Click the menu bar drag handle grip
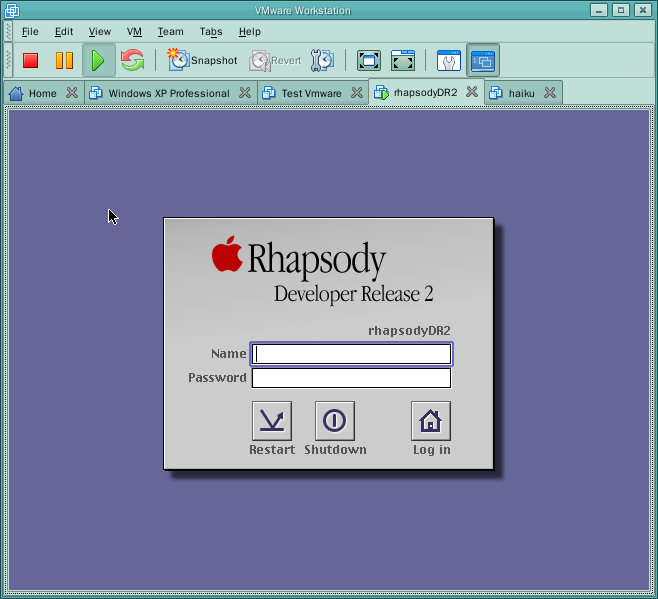Screen dimensions: 658x599 pos(8,31)
